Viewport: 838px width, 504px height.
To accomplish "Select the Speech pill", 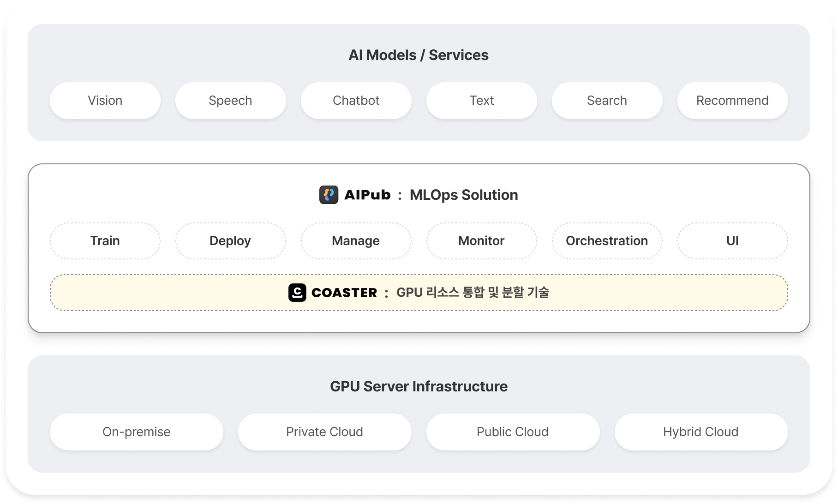I will [x=231, y=101].
